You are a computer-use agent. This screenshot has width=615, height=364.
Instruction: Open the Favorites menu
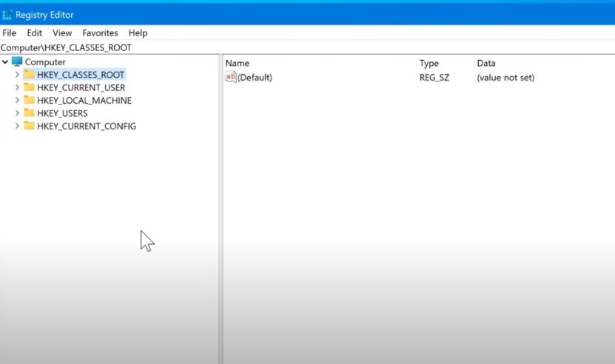pos(100,33)
